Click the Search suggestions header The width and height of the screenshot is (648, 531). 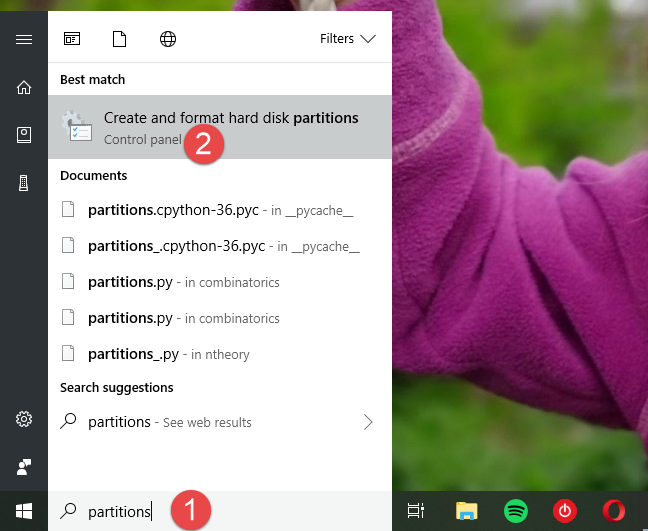click(x=117, y=388)
